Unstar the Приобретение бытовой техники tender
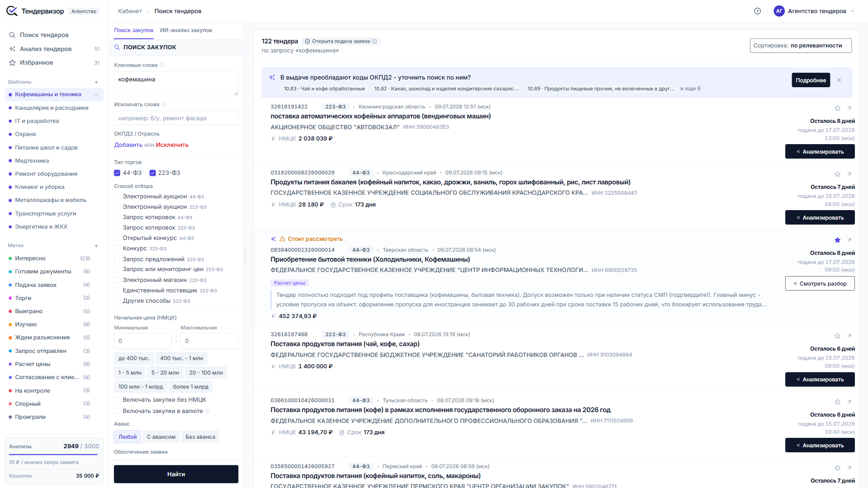 click(837, 240)
